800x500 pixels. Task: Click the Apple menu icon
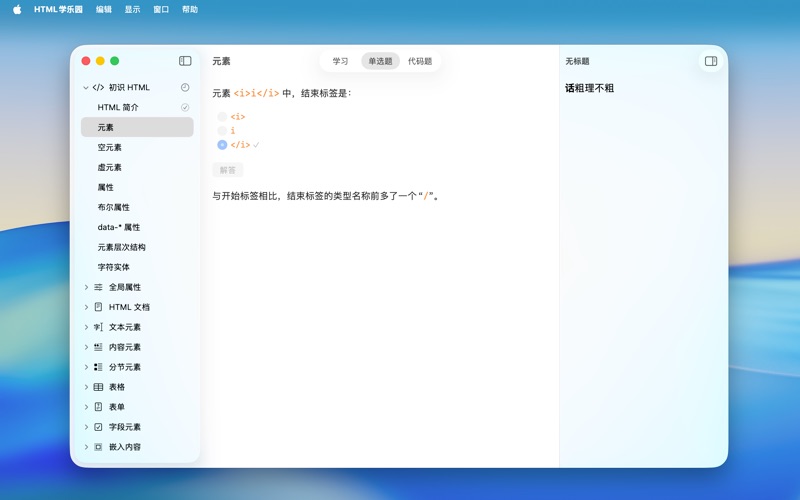pos(17,9)
